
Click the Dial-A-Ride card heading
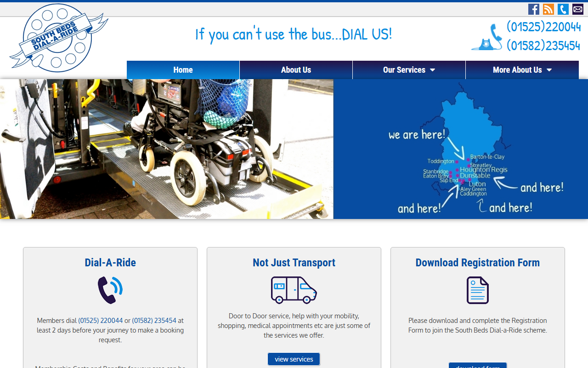[x=110, y=263]
